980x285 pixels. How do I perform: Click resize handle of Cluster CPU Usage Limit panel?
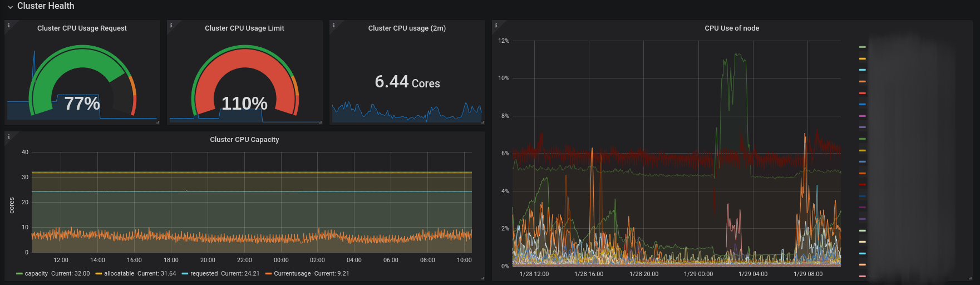click(320, 122)
